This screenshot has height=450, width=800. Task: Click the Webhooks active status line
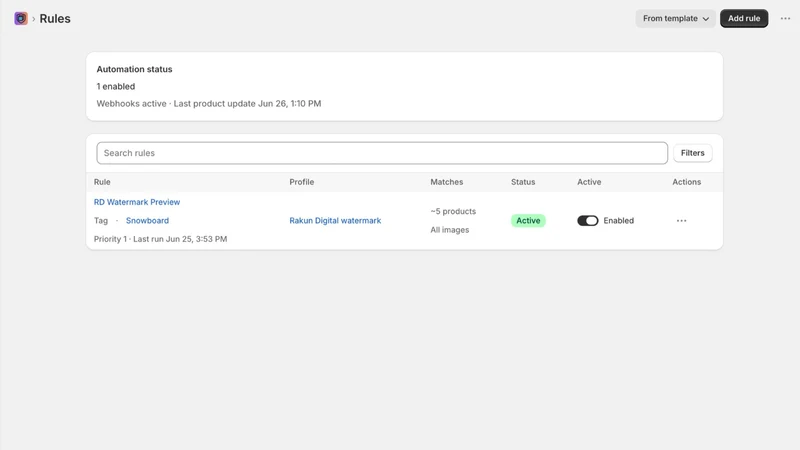[209, 104]
